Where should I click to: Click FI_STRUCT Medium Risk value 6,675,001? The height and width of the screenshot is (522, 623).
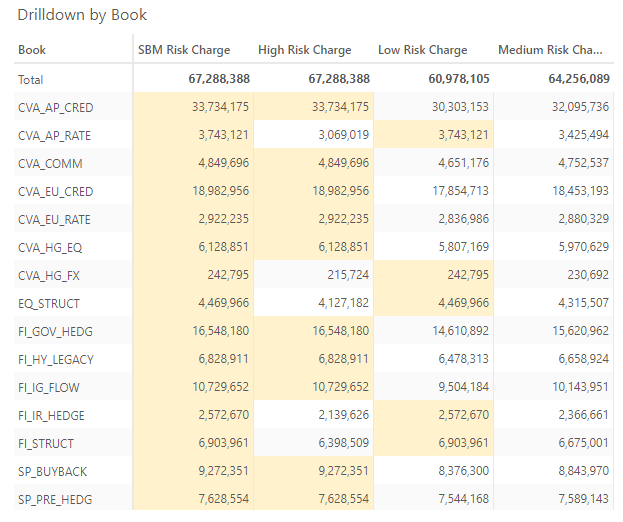583,443
